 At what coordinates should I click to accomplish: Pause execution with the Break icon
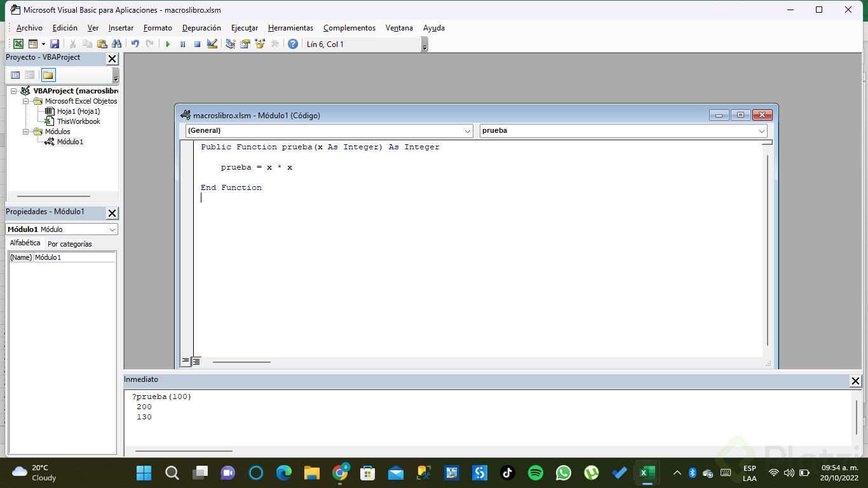(182, 44)
